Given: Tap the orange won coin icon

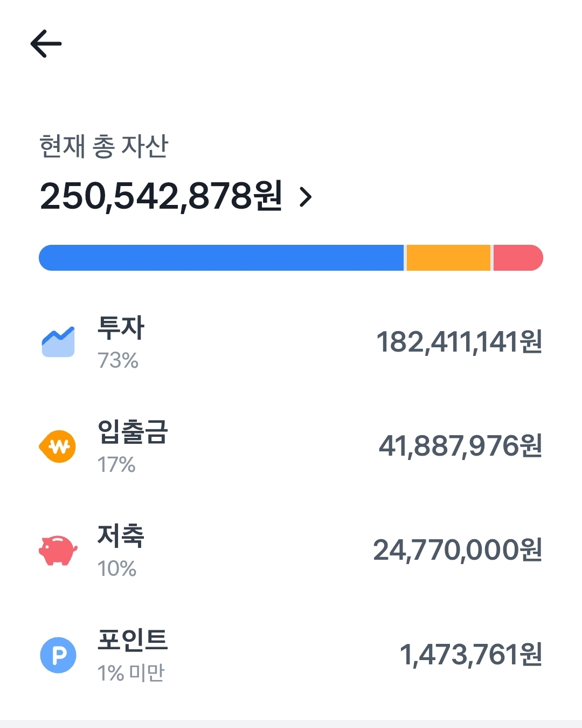Looking at the screenshot, I should click(x=58, y=447).
